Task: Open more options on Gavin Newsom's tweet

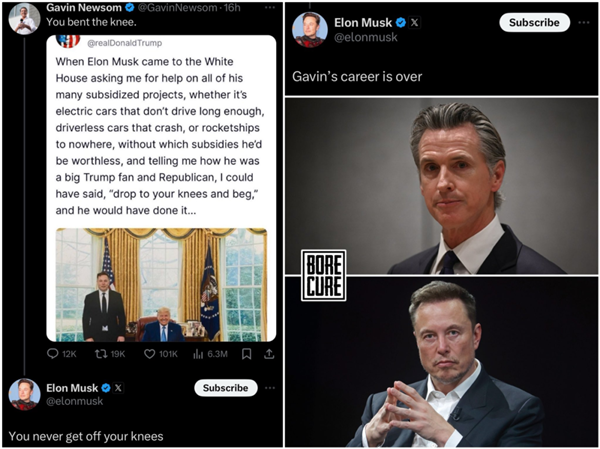Action: point(269,8)
